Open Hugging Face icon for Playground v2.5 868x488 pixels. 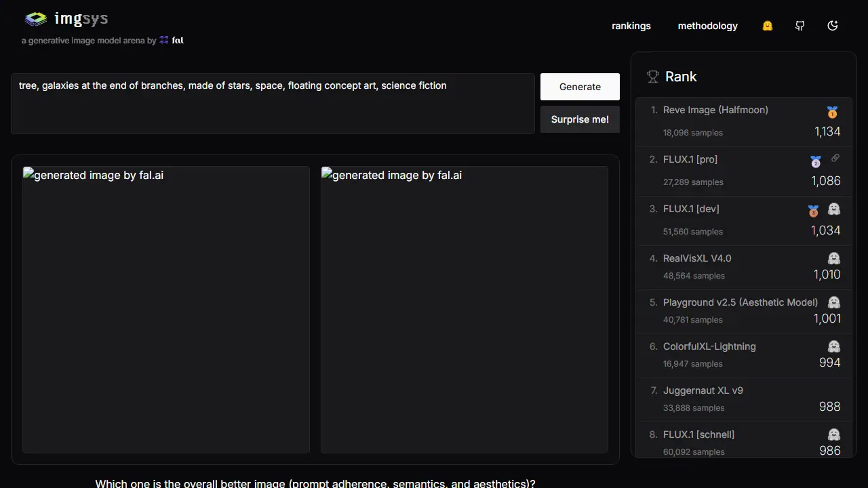pyautogui.click(x=834, y=302)
